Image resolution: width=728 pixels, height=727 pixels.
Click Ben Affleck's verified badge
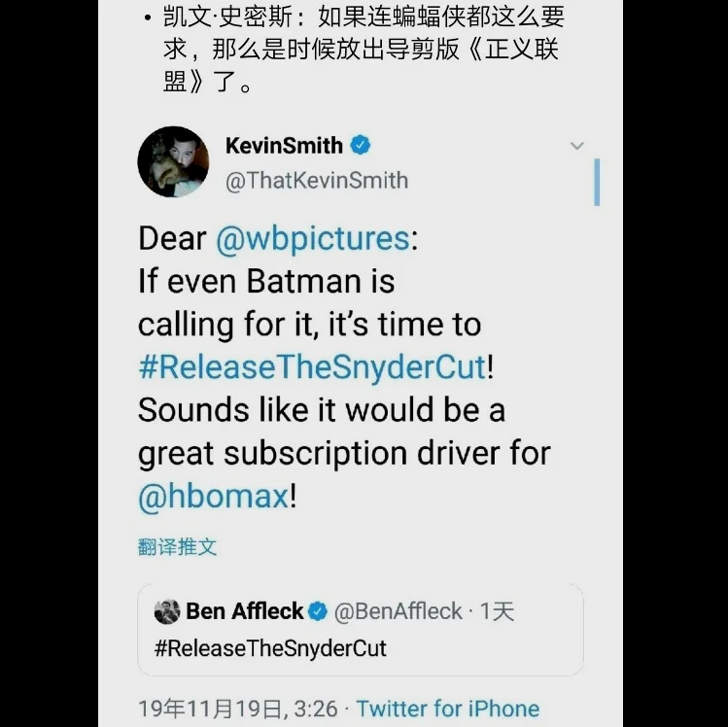point(318,611)
